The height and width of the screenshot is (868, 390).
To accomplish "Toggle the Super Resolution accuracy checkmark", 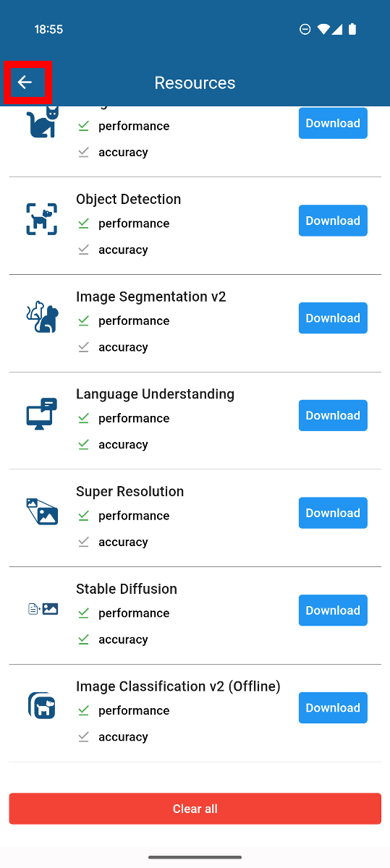I will point(83,542).
